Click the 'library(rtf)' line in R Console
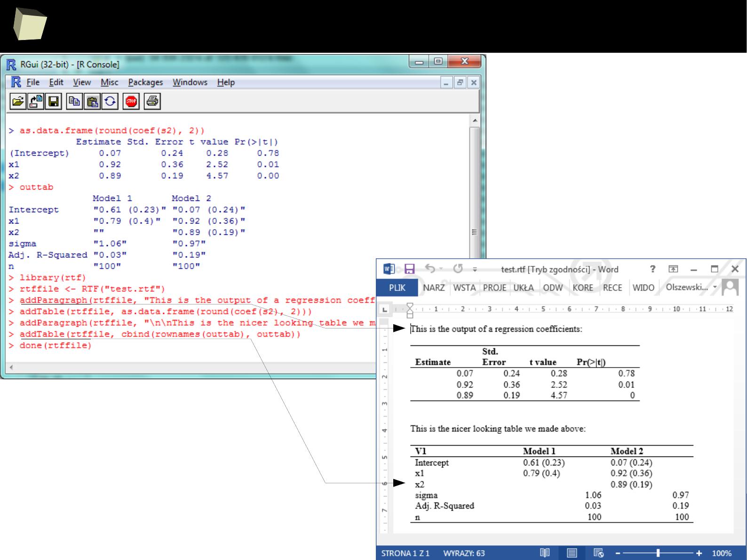This screenshot has height=560, width=747. (x=53, y=278)
